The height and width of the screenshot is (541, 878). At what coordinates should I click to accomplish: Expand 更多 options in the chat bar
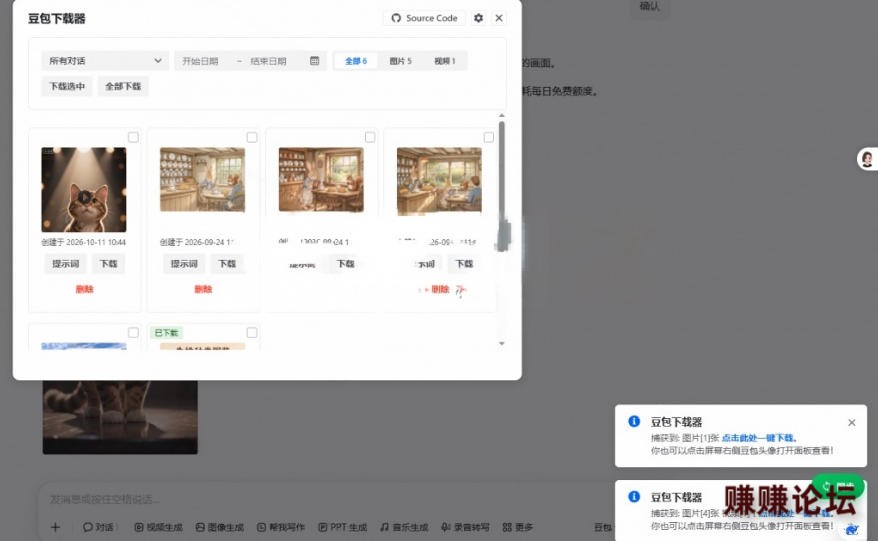518,527
